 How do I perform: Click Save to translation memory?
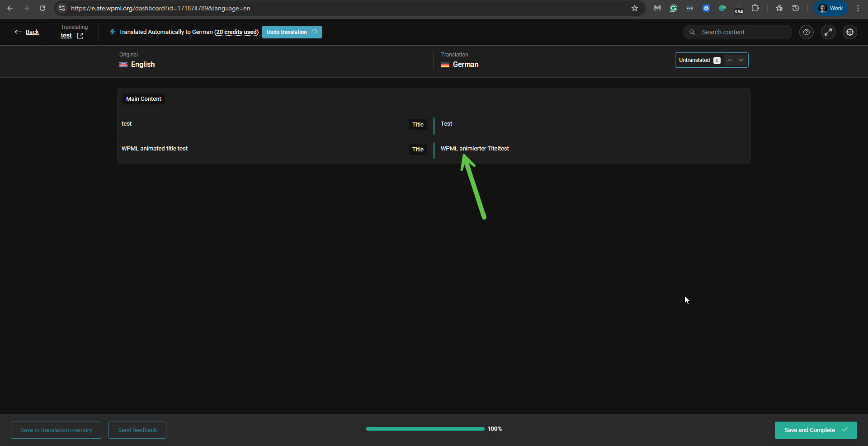click(x=56, y=430)
